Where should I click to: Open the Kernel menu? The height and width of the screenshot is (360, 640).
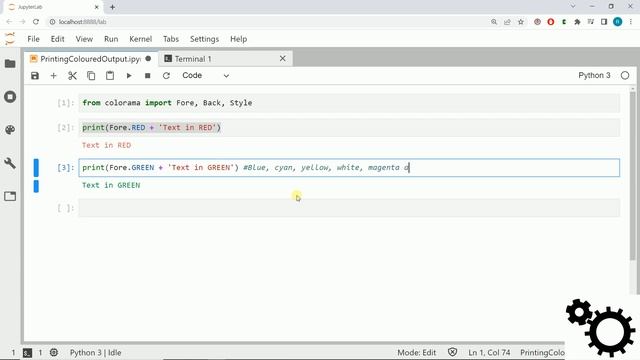(x=140, y=39)
